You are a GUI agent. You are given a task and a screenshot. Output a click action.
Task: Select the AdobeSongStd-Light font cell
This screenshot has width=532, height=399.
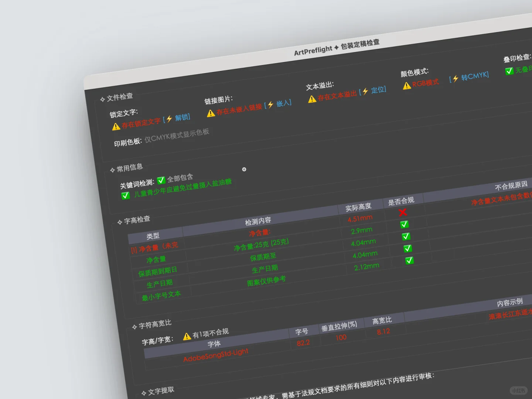[216, 355]
